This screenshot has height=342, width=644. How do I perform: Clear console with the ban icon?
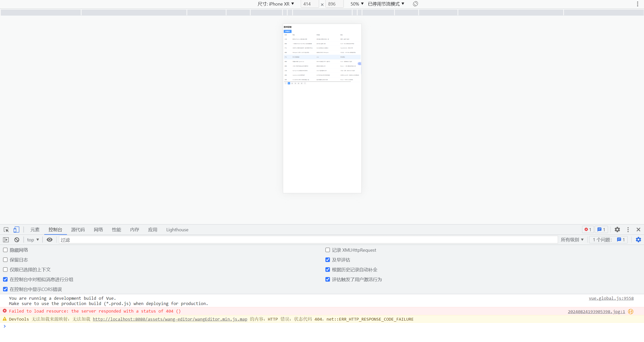17,240
